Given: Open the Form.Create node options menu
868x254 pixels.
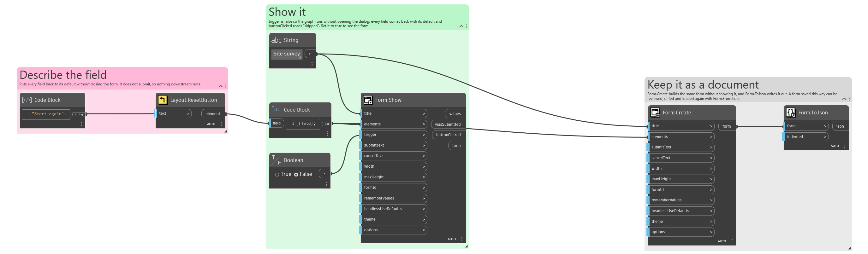Looking at the screenshot, I should tap(732, 241).
